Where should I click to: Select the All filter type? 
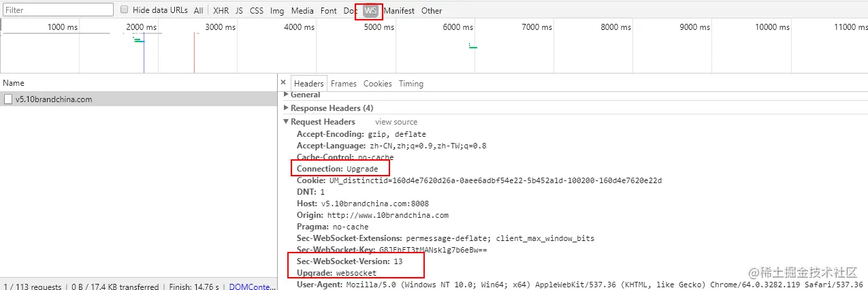(198, 10)
